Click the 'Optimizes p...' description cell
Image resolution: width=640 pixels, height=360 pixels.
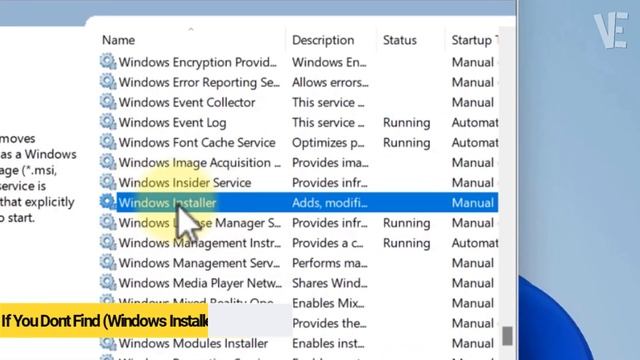click(x=328, y=142)
